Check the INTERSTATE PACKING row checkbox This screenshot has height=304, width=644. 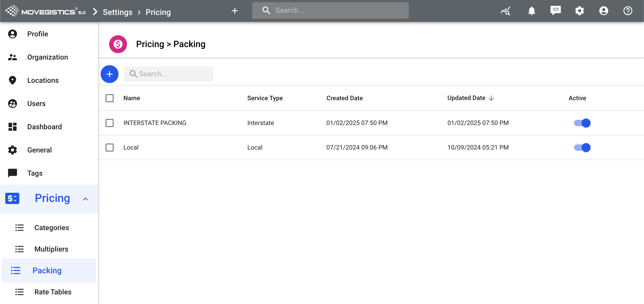pos(110,123)
